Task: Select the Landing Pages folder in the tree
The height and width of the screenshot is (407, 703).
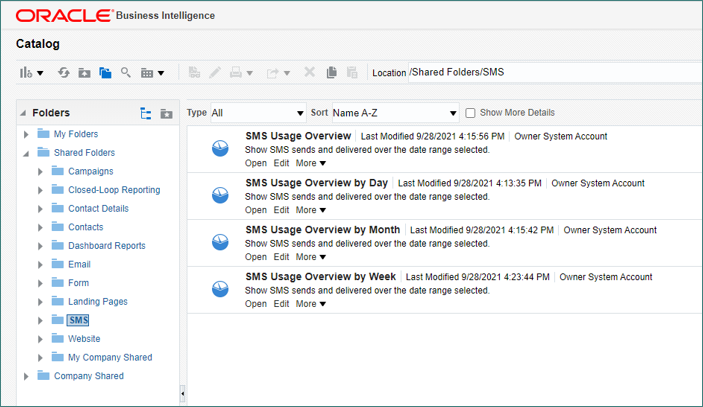Action: coord(97,302)
